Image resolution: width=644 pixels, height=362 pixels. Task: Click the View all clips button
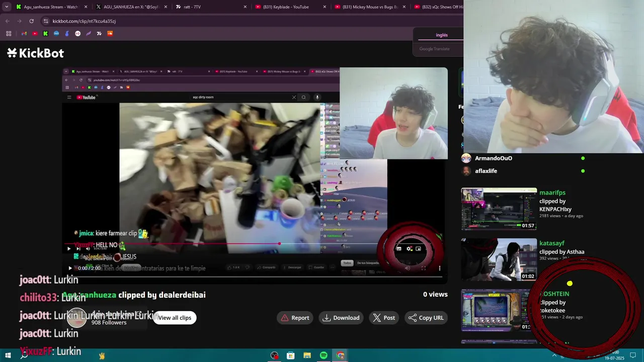coord(175,318)
